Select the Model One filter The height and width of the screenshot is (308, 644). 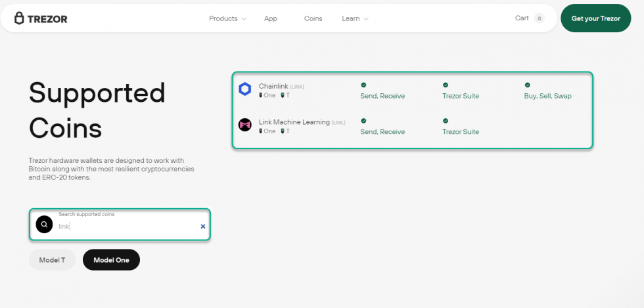[111, 260]
